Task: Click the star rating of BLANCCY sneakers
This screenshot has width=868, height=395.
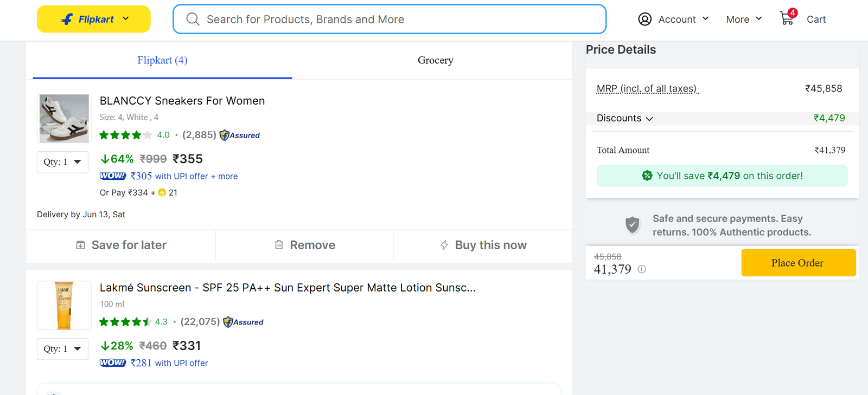Action: pyautogui.click(x=126, y=135)
